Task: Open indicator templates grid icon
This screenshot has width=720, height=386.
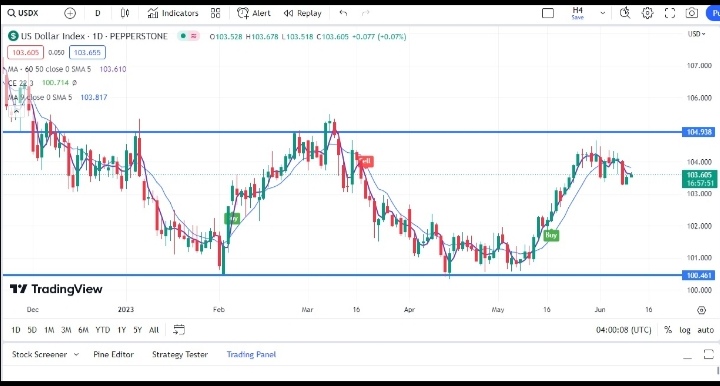Action: (215, 13)
